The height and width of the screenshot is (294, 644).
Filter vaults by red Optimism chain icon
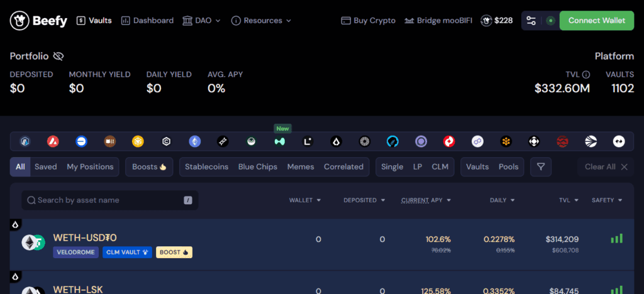(449, 142)
